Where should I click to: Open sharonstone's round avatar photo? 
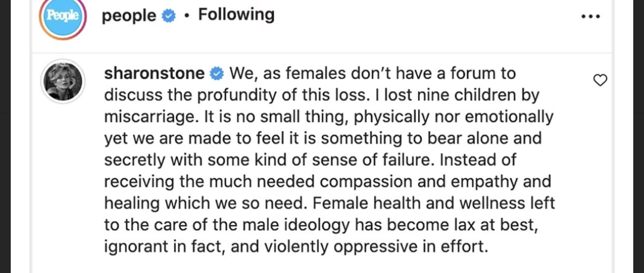[x=63, y=81]
